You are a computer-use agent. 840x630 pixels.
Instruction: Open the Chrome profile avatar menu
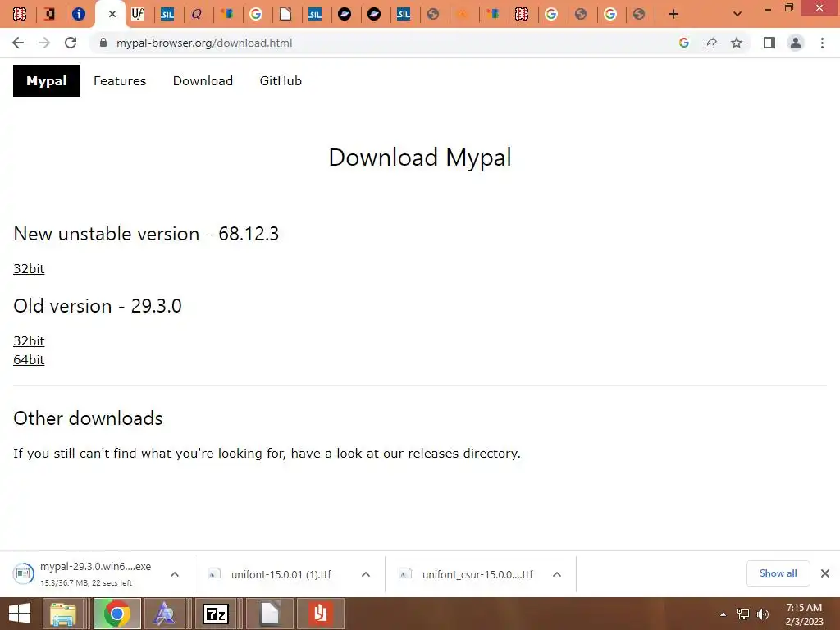point(796,43)
